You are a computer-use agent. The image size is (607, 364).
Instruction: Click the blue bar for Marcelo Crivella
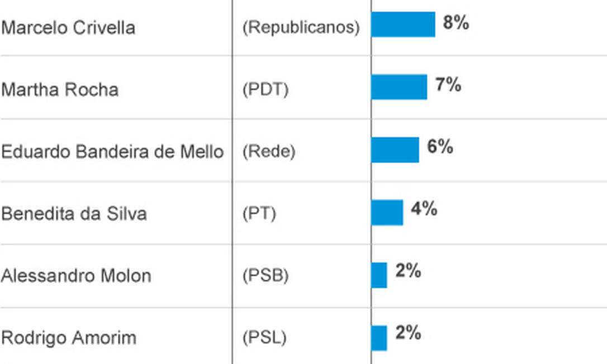403,25
